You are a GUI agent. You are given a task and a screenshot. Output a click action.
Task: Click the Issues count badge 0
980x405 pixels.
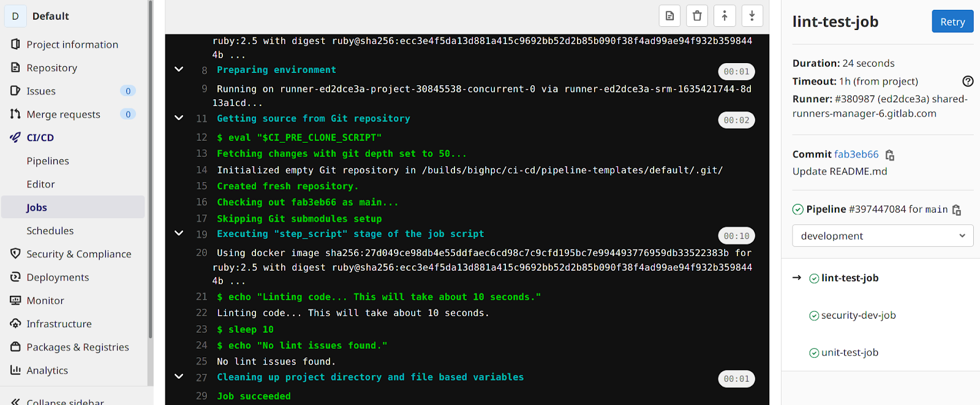128,91
